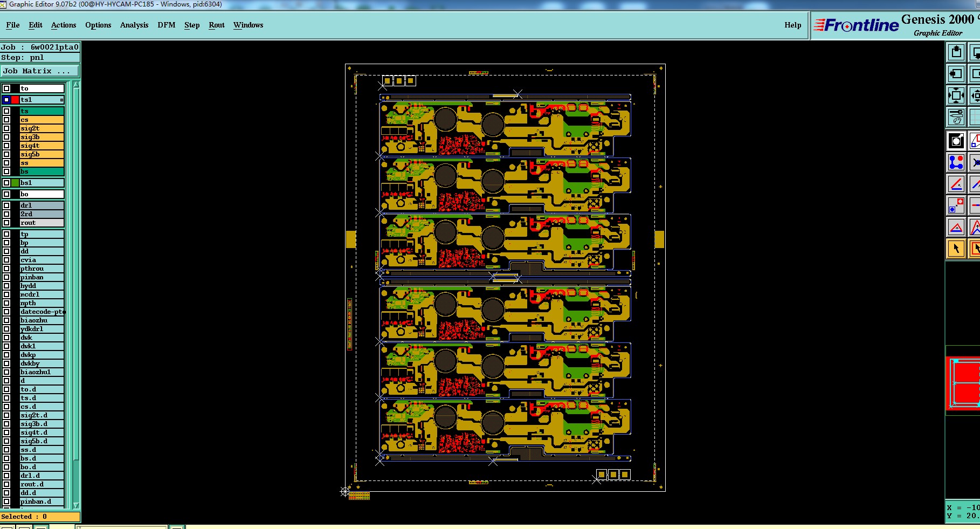Select the white circle with arrow icon
Image resolution: width=980 pixels, height=529 pixels.
click(956, 141)
